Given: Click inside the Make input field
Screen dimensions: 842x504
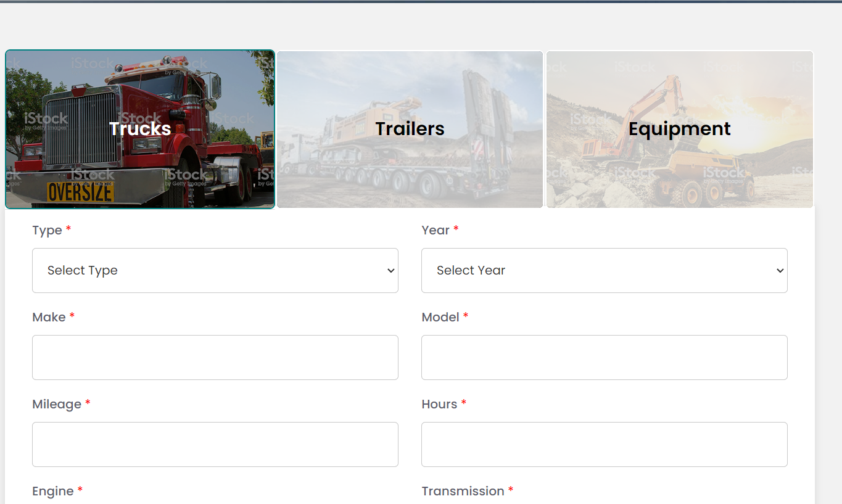Looking at the screenshot, I should [x=215, y=357].
